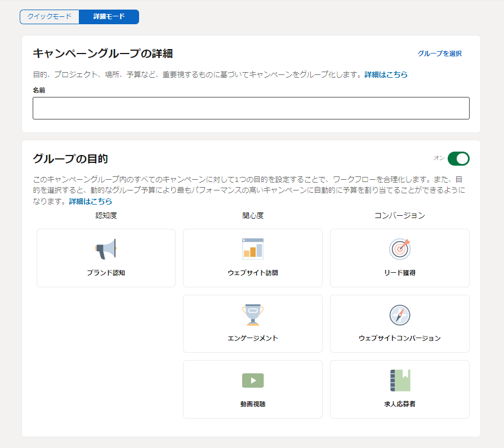Viewport: 504px width, 448px height.
Task: Click the グループの目的 heading
Action: coord(70,158)
